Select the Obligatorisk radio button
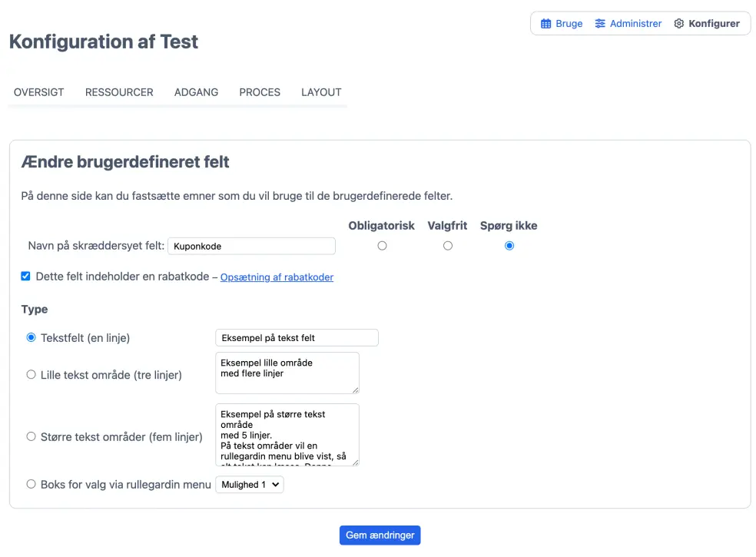 click(382, 246)
